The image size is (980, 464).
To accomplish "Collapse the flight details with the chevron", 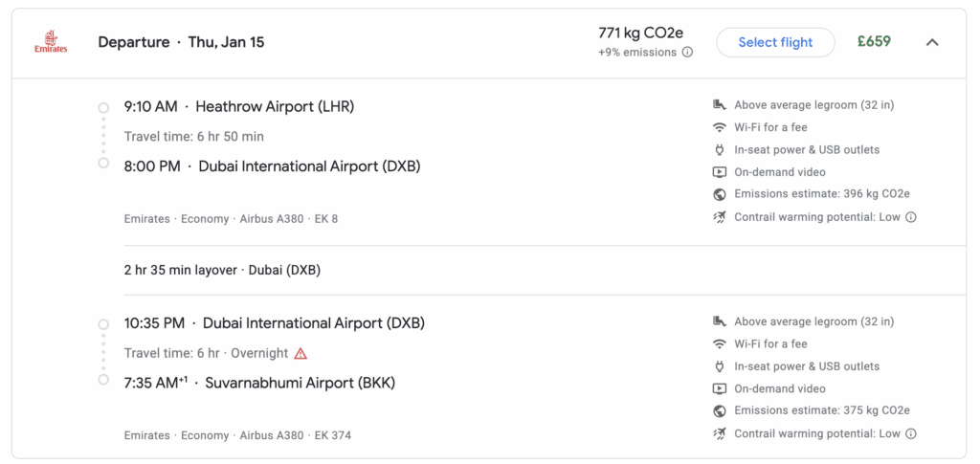I will [x=932, y=42].
